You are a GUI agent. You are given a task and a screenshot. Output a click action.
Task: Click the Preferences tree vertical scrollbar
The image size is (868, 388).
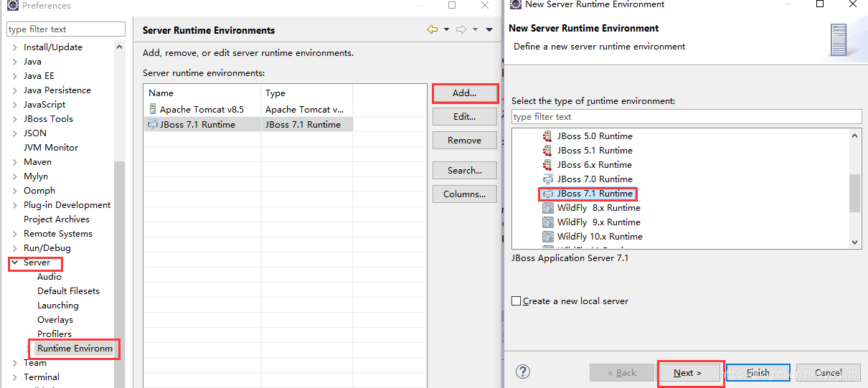[119, 274]
